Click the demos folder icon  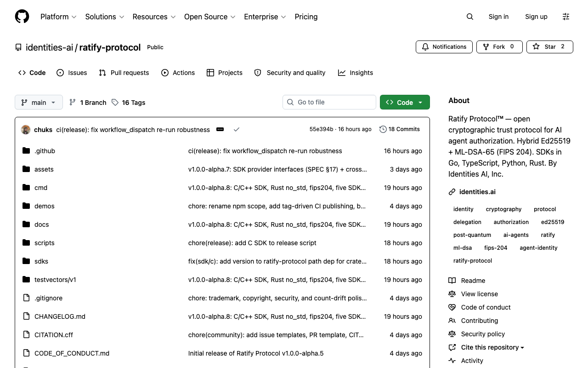(26, 206)
